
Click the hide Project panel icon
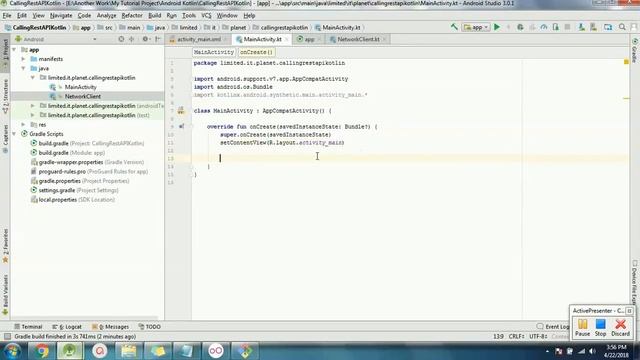158,39
